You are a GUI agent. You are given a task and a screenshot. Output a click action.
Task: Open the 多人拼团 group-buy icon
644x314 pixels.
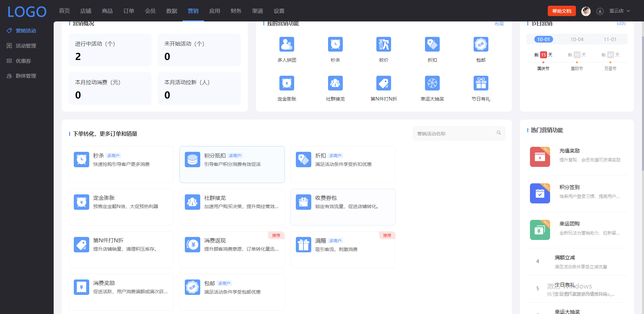(286, 44)
